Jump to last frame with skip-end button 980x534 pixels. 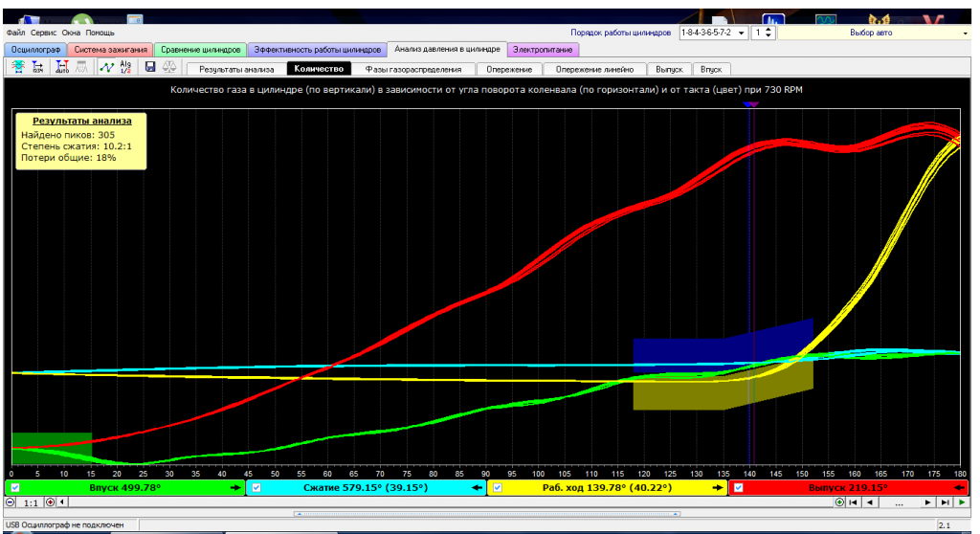(x=945, y=502)
